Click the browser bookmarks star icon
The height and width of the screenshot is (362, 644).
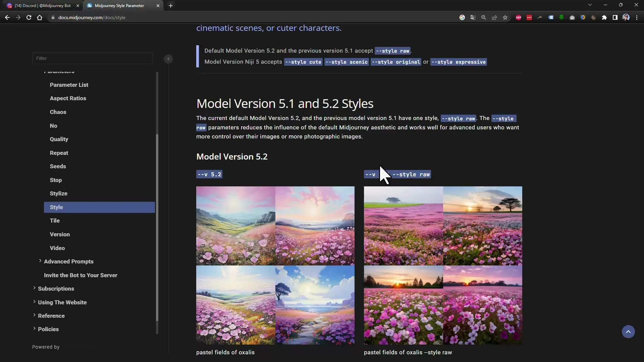505,18
